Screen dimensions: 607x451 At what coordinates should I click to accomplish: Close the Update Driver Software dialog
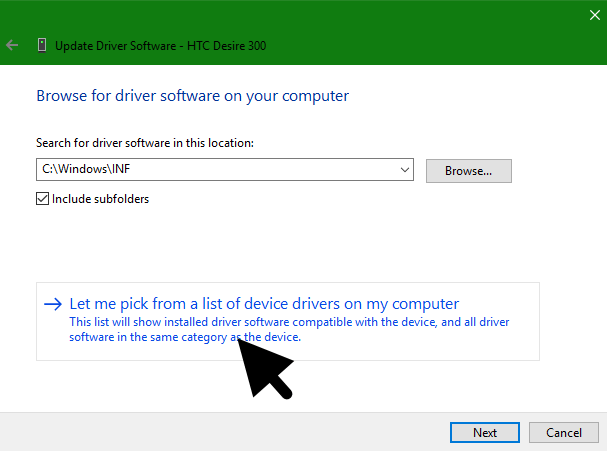595,15
